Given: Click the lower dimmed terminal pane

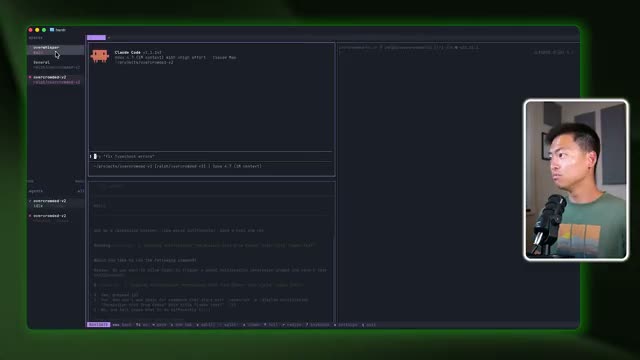Looking at the screenshot, I should coord(212,252).
